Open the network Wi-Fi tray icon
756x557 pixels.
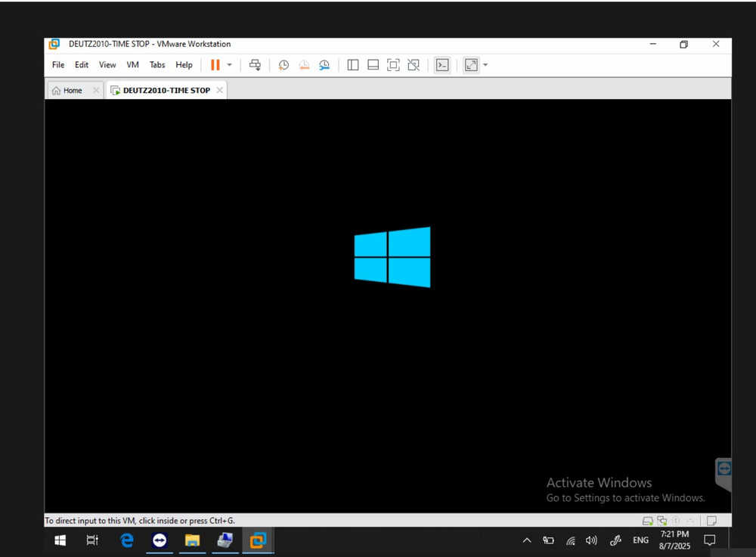click(571, 540)
